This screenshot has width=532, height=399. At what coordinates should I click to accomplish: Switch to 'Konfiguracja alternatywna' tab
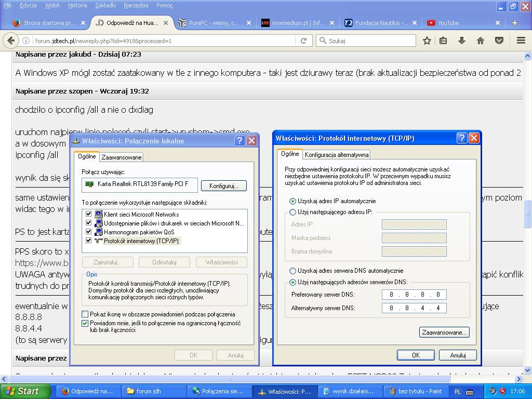337,154
